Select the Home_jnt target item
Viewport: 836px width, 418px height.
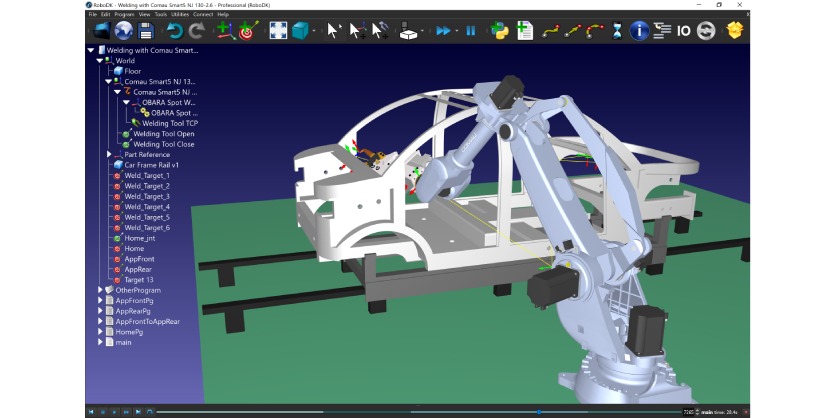(x=141, y=238)
